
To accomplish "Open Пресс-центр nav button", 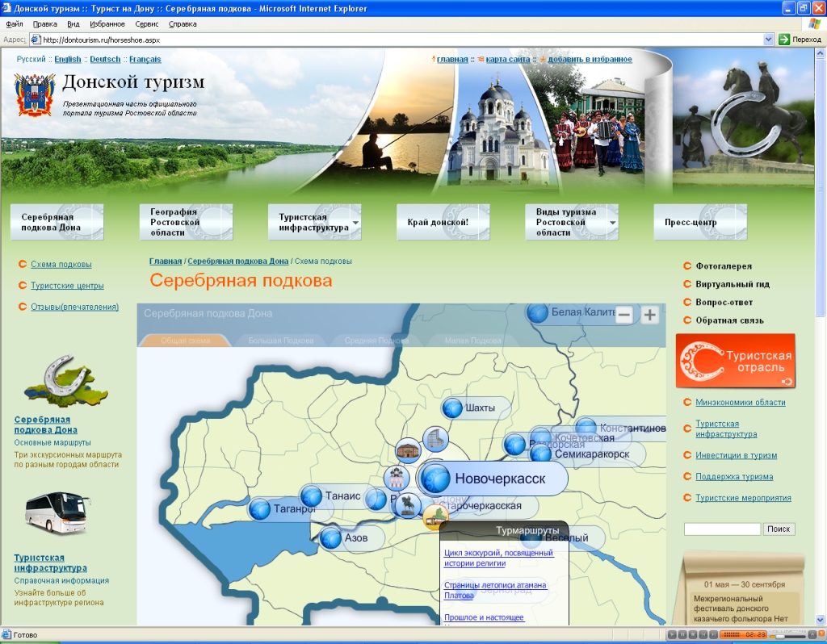I will pyautogui.click(x=700, y=223).
